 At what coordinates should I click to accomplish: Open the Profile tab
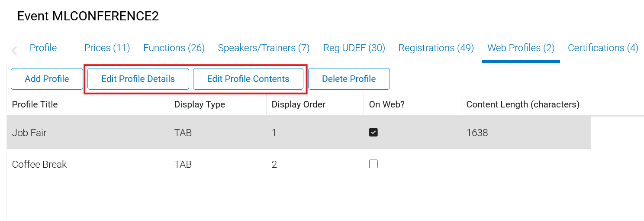tap(43, 48)
